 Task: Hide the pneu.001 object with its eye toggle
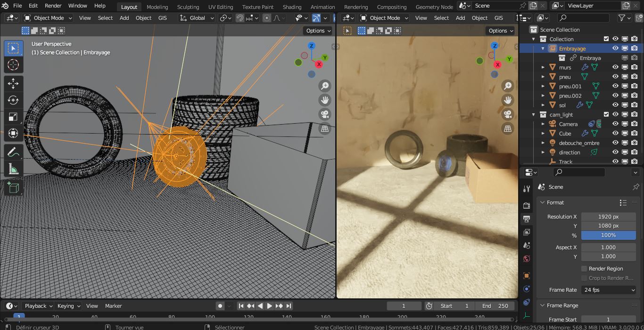(615, 86)
